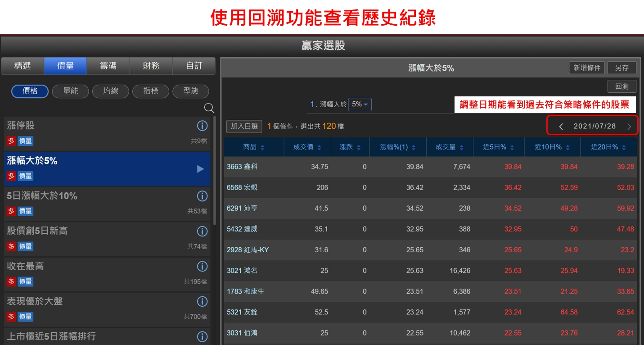Show info for 股價創5日新高 strategy
The width and height of the screenshot is (644, 345).
[202, 231]
